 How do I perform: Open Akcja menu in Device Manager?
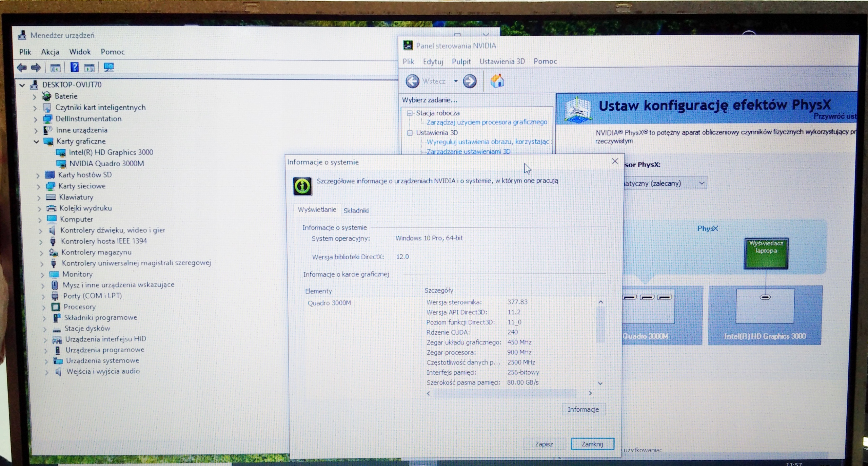click(50, 52)
